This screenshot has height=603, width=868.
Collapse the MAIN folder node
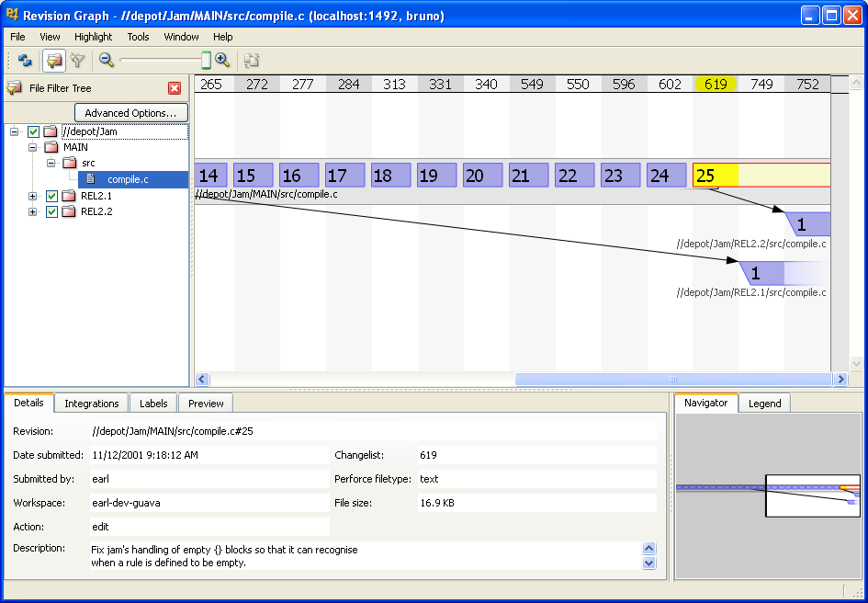tap(33, 147)
